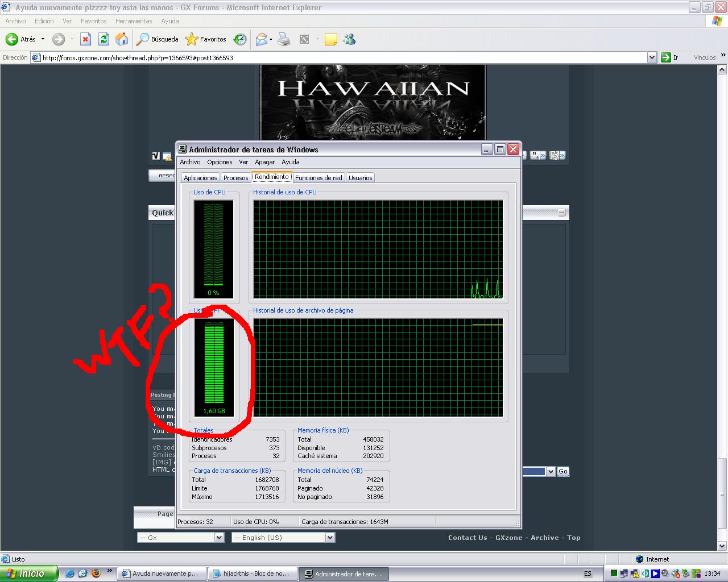Switch to the Procesos tab

236,178
